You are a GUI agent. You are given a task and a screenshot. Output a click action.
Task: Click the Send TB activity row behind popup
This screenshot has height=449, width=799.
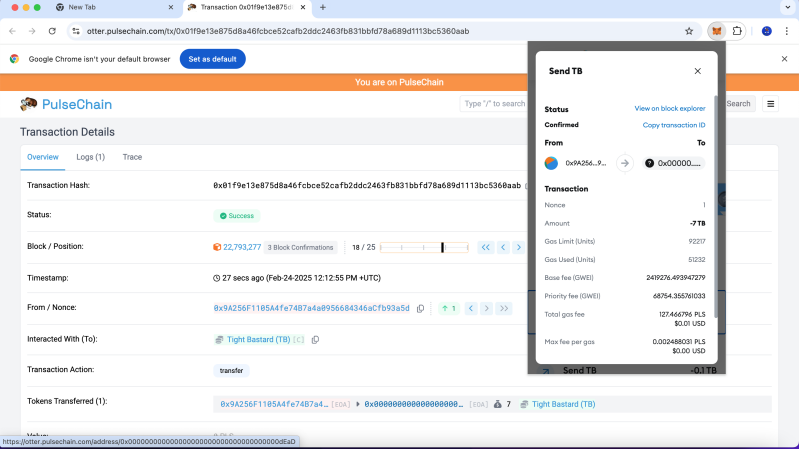point(627,370)
